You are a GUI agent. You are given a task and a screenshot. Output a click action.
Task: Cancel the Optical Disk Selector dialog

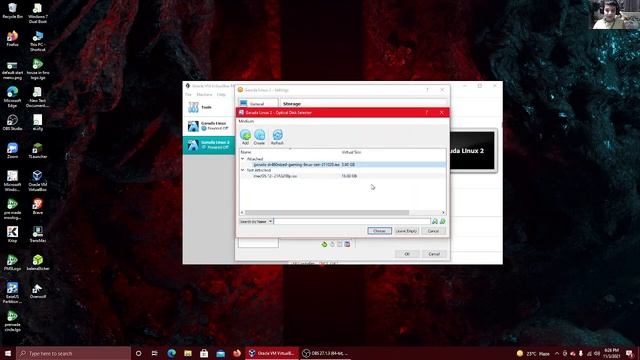[x=433, y=231]
